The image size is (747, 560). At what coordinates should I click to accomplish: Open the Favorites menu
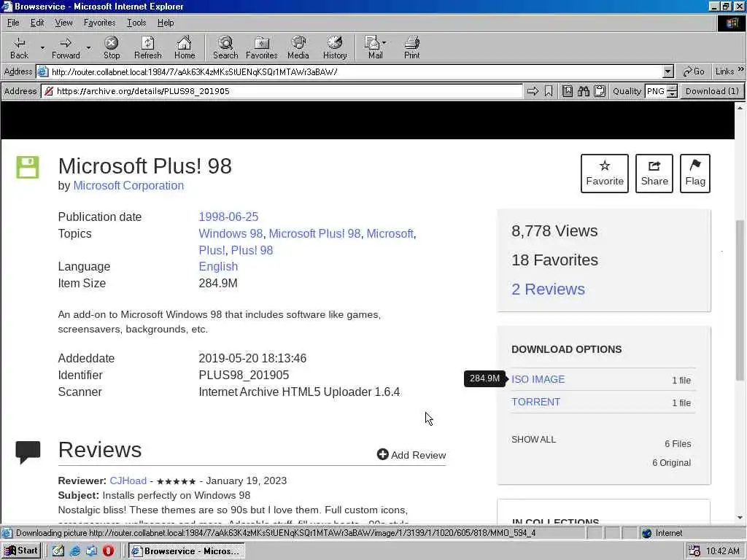[x=99, y=23]
